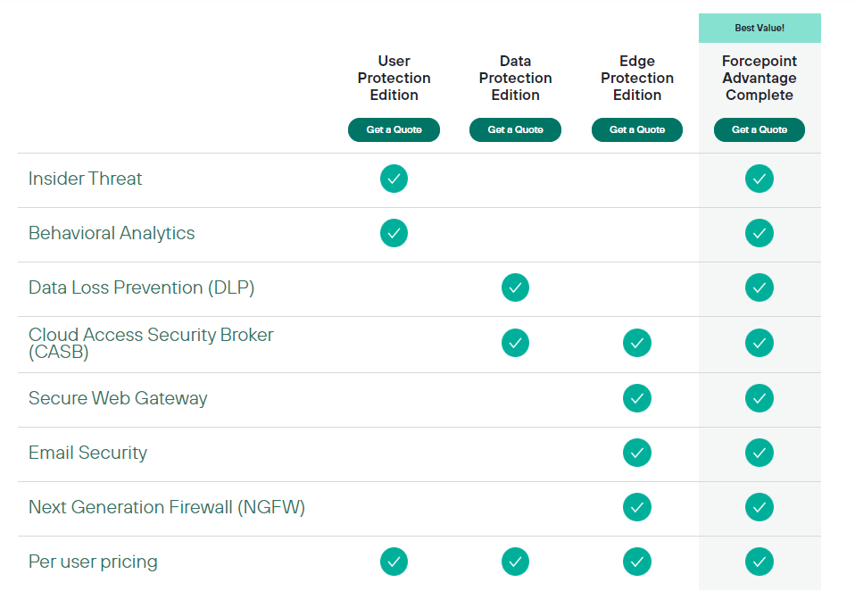This screenshot has width=855, height=616.
Task: Get a Quote for Data Protection Edition
Action: tap(515, 129)
